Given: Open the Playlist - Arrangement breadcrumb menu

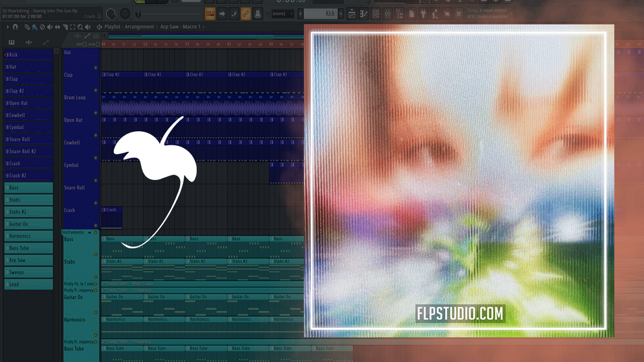Looking at the screenshot, I should coord(129,26).
